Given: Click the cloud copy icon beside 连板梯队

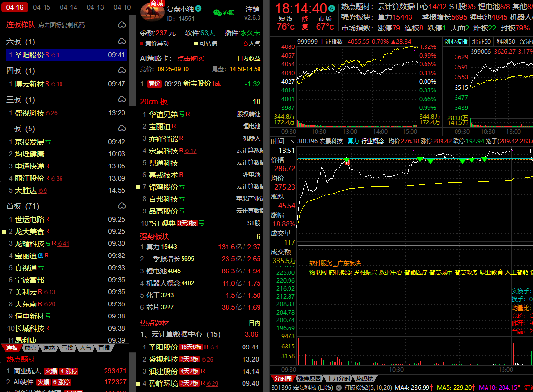Looking at the screenshot, I should click(122, 25).
